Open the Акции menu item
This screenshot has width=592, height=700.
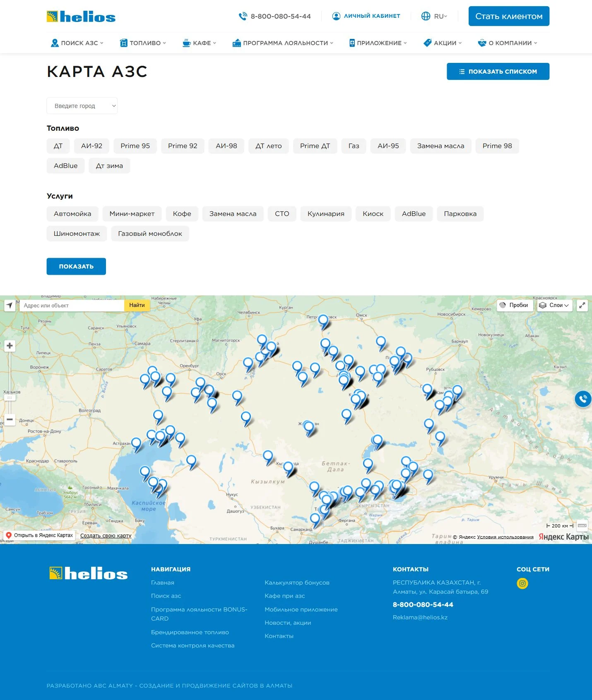[x=442, y=43]
